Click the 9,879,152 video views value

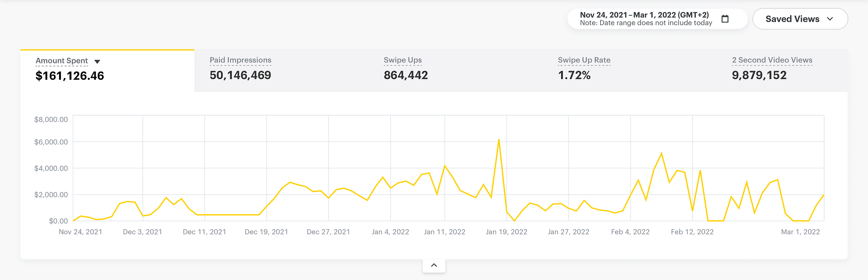click(x=759, y=75)
